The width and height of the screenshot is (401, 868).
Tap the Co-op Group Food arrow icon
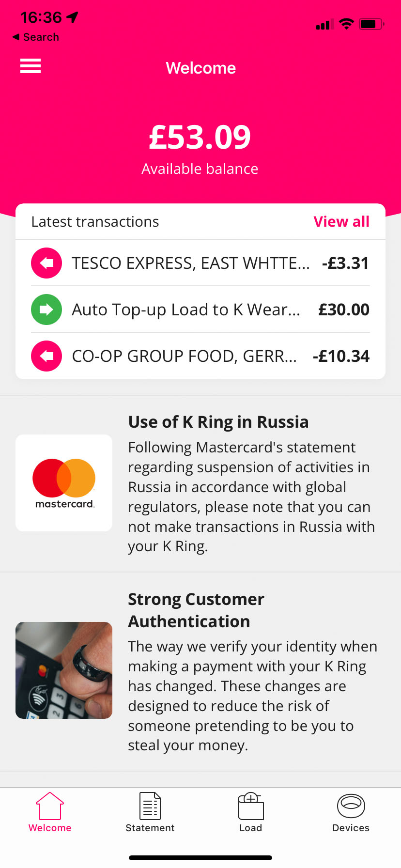(x=46, y=356)
